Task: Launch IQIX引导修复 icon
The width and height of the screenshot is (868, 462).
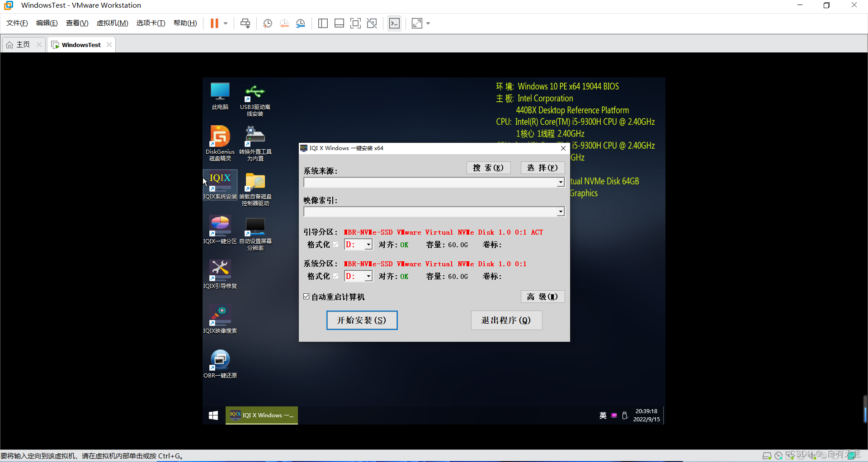Action: click(x=220, y=274)
